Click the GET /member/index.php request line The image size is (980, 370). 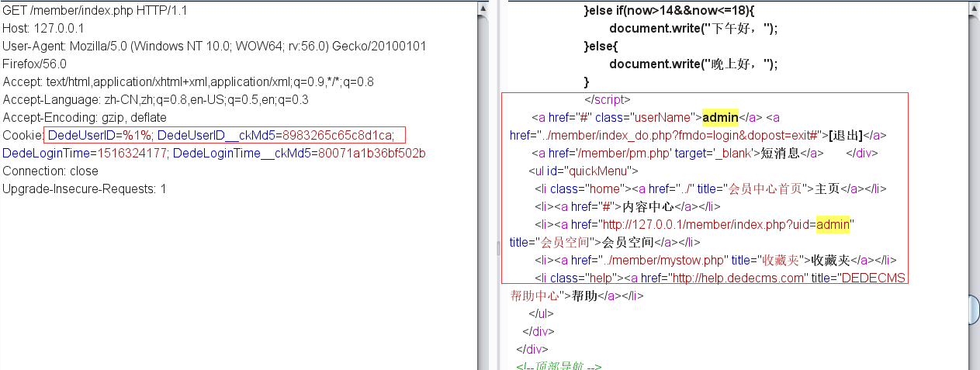(95, 11)
